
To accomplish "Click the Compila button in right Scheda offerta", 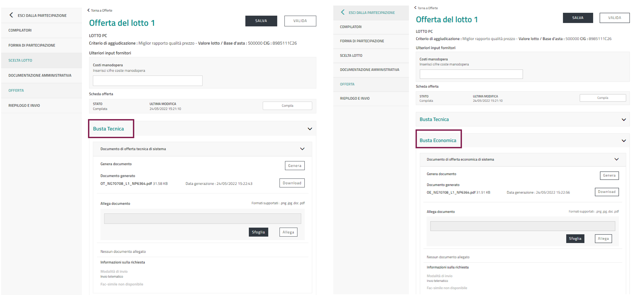I will pyautogui.click(x=603, y=98).
